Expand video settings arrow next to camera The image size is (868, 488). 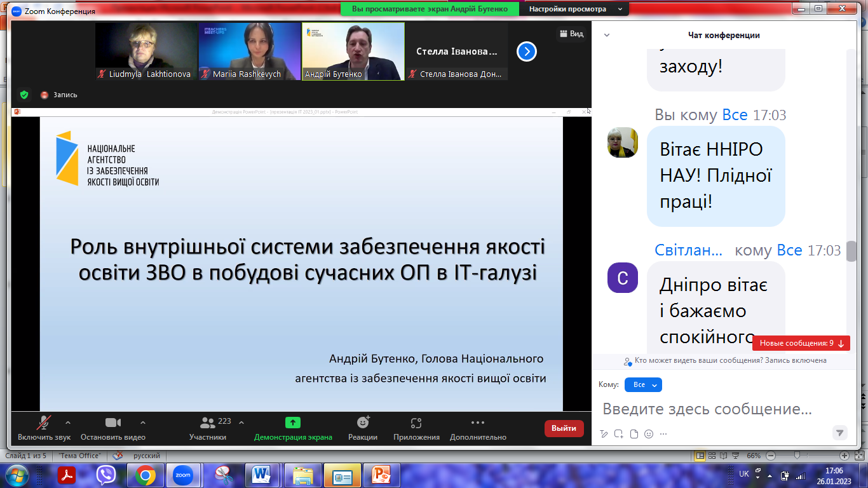(x=143, y=423)
